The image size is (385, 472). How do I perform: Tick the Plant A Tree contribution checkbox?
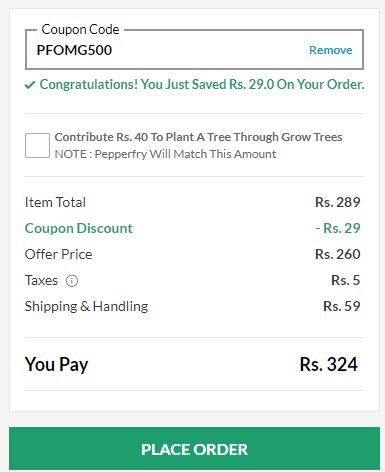point(37,145)
